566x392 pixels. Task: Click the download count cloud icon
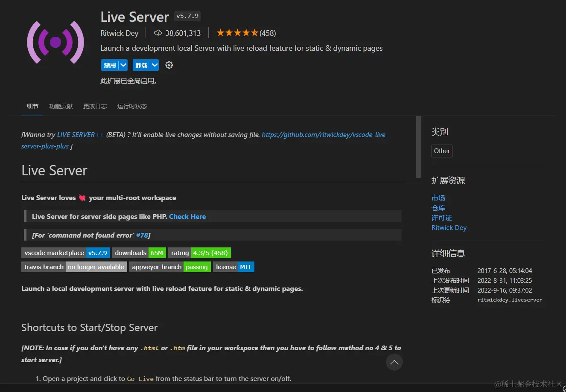tap(158, 33)
